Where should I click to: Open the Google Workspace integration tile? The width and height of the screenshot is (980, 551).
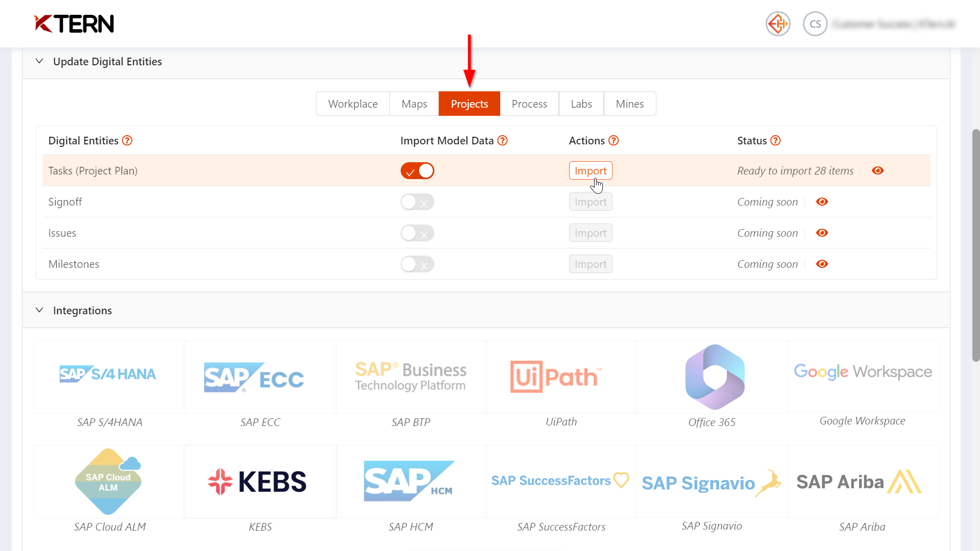pyautogui.click(x=863, y=376)
